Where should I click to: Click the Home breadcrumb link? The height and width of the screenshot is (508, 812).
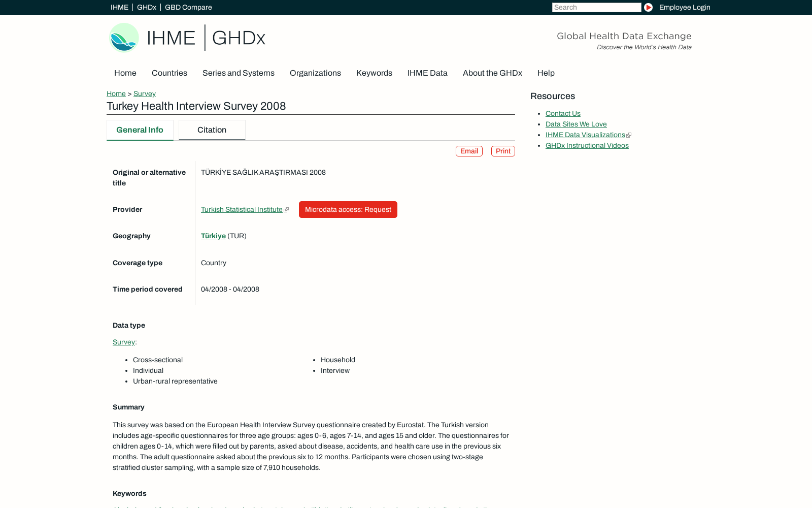coord(116,94)
